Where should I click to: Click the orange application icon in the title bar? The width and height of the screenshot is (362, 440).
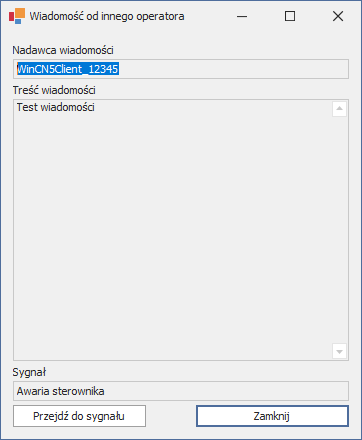tap(17, 16)
